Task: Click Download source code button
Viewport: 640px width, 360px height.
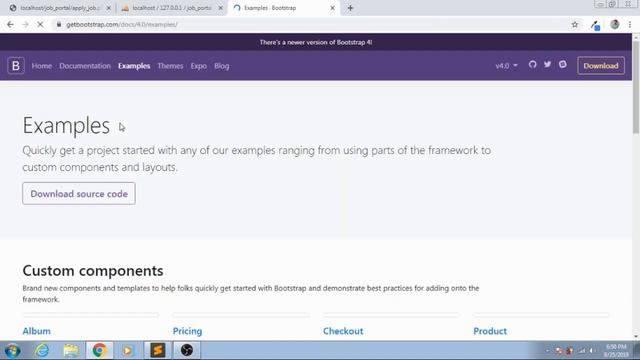Action: pos(79,193)
